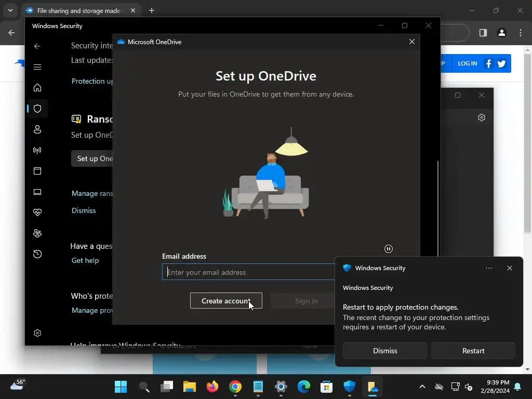Open notification options three-dot menu
Screen dimensions: 532x399
(x=488, y=268)
